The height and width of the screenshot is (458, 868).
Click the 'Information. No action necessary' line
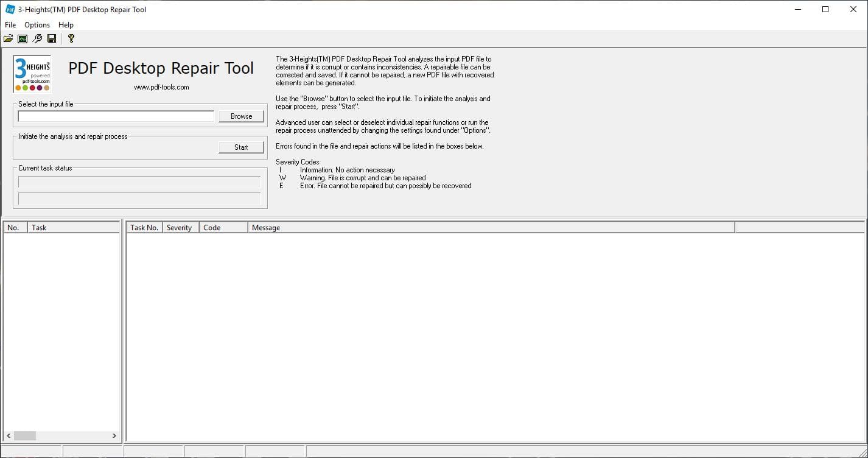click(347, 170)
